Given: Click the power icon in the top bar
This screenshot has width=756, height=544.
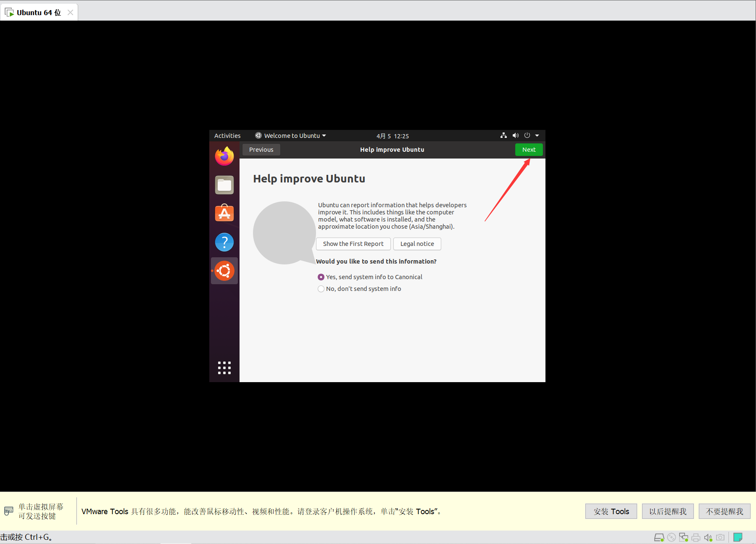Looking at the screenshot, I should coord(527,135).
